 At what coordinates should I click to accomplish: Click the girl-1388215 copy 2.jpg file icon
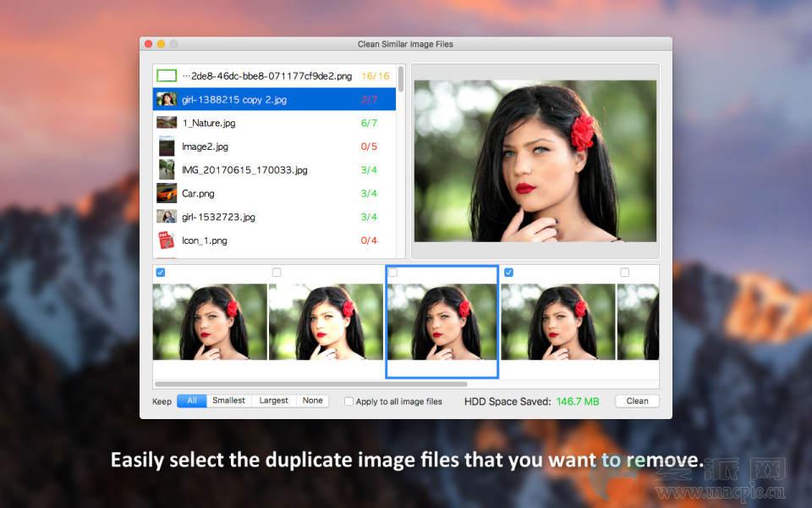point(167,100)
